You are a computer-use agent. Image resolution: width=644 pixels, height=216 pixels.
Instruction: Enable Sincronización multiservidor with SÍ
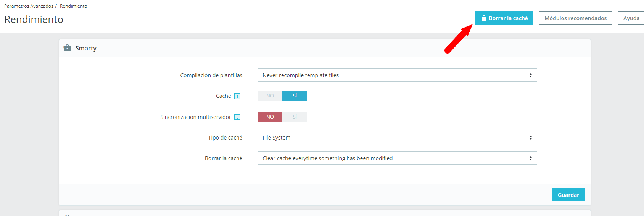point(295,117)
